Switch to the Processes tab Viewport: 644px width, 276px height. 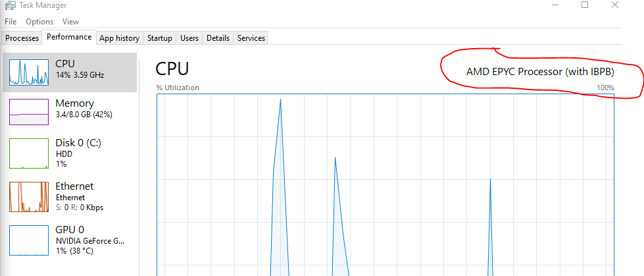click(22, 38)
